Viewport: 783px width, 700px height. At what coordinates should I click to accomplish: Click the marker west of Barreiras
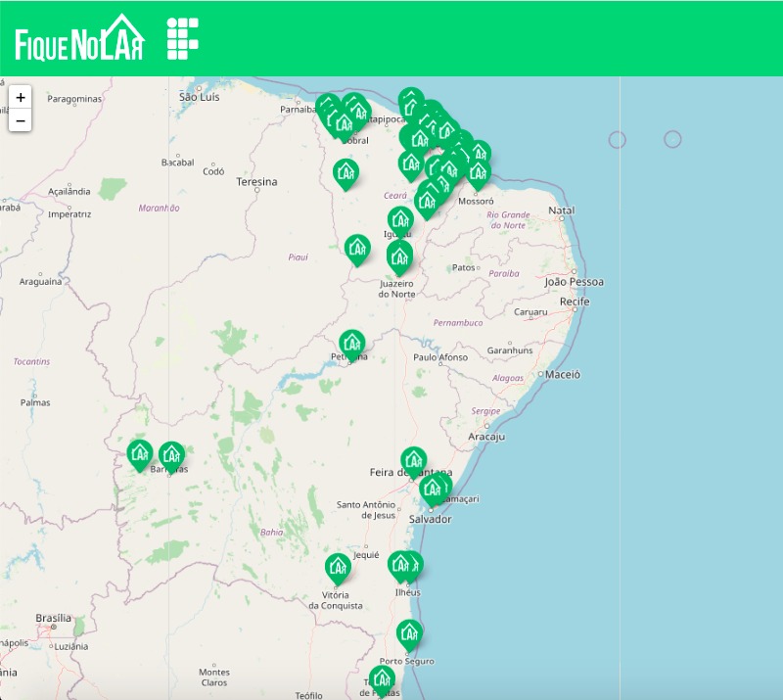[x=140, y=452]
